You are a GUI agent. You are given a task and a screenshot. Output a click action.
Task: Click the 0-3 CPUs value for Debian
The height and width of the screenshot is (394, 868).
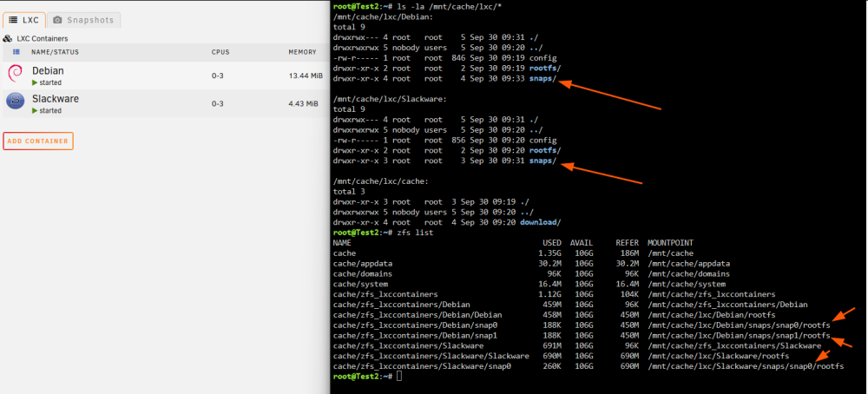tap(218, 76)
